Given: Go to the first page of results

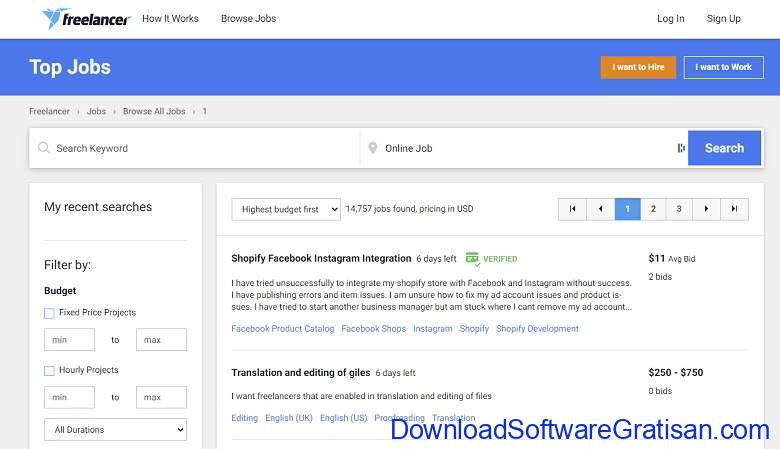Looking at the screenshot, I should (572, 209).
